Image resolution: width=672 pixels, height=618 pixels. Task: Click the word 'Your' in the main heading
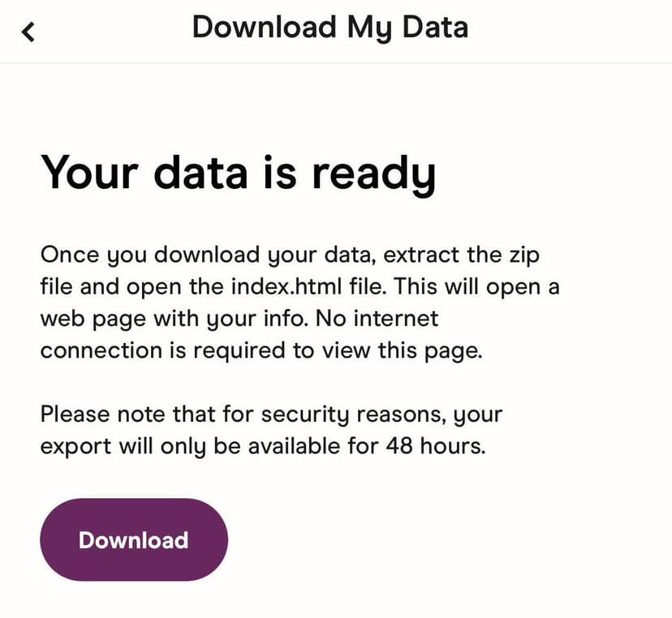(89, 173)
